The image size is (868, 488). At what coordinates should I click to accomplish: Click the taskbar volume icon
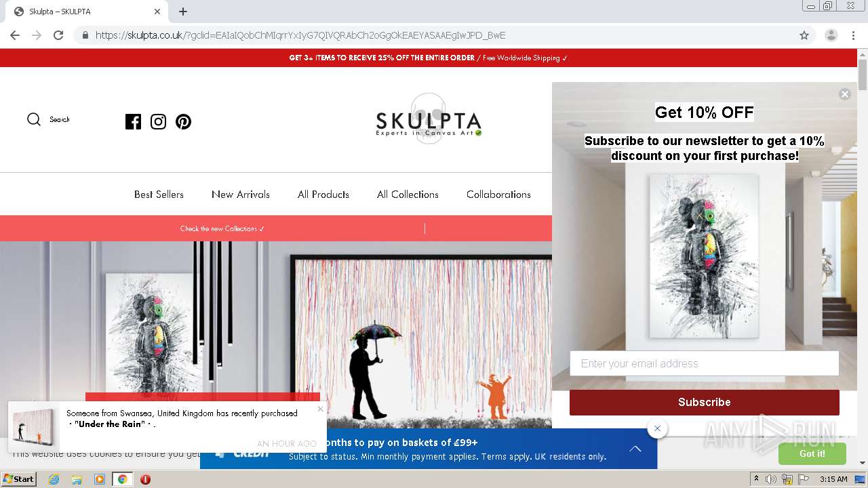(x=771, y=479)
